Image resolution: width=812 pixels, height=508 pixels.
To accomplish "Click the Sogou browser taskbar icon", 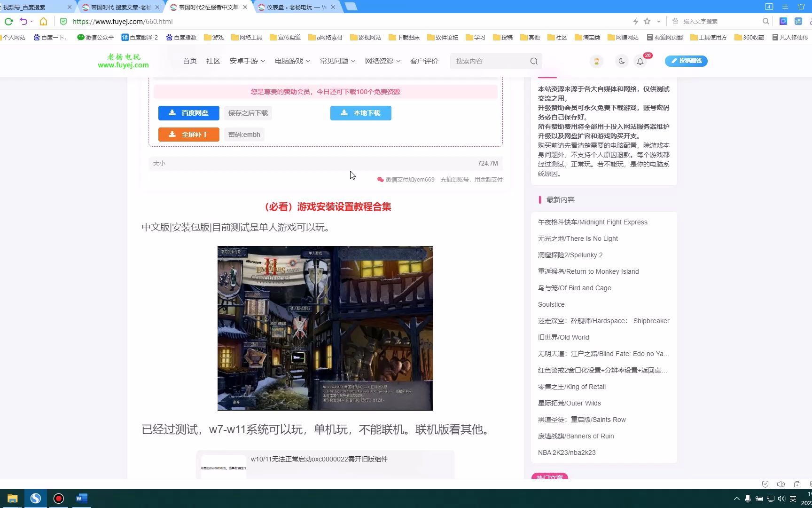I will pyautogui.click(x=36, y=499).
